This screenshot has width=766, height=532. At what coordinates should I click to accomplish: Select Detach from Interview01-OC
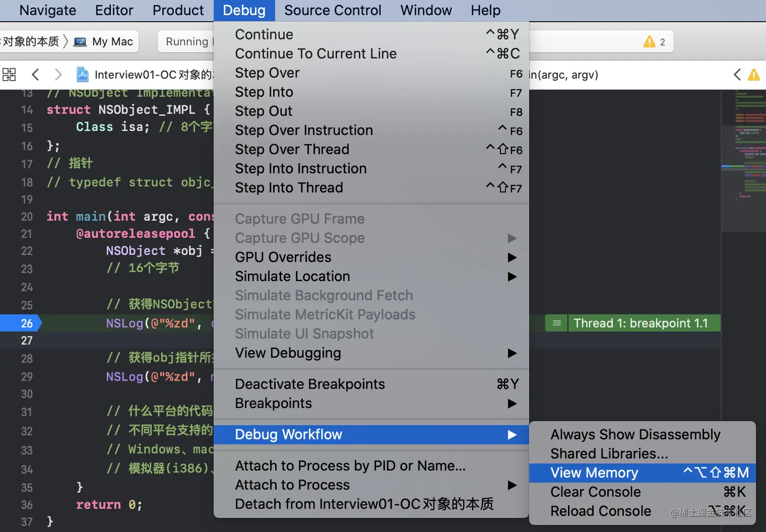pyautogui.click(x=371, y=505)
